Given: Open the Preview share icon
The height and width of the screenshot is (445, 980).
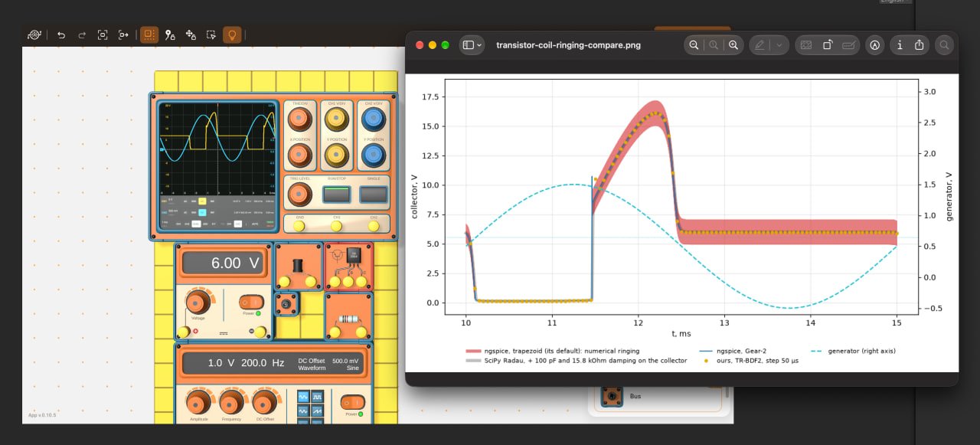Looking at the screenshot, I should pyautogui.click(x=920, y=45).
